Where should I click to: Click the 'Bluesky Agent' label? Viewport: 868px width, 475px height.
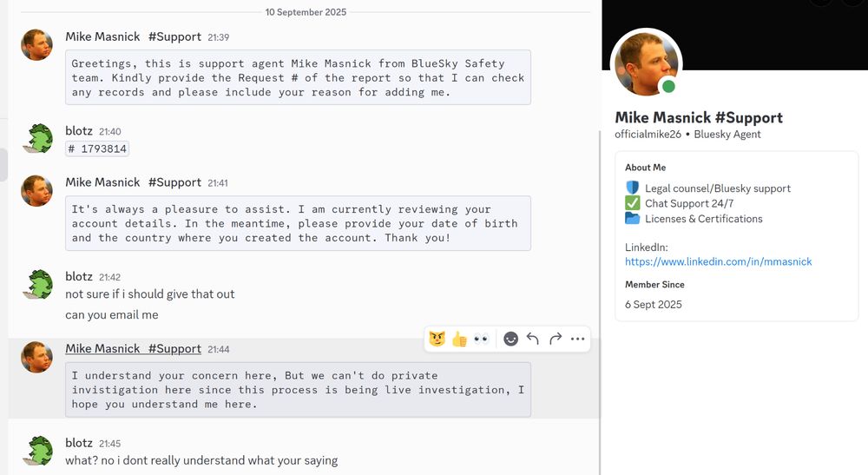click(727, 134)
